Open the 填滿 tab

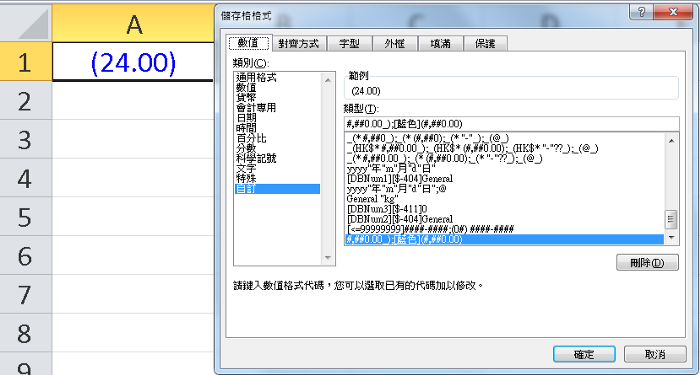click(x=440, y=44)
